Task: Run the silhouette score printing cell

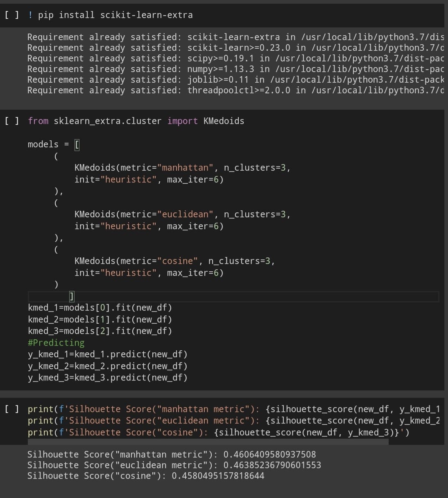Action: click(x=12, y=409)
